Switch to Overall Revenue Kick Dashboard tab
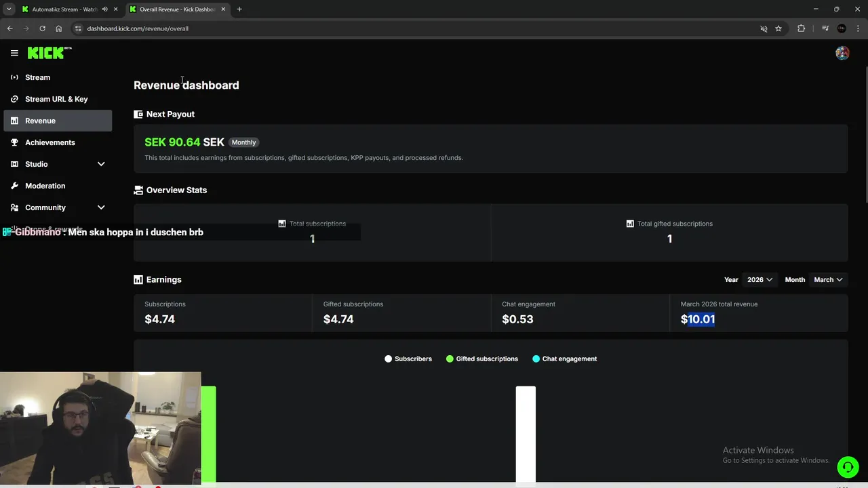The image size is (868, 488). 177,9
